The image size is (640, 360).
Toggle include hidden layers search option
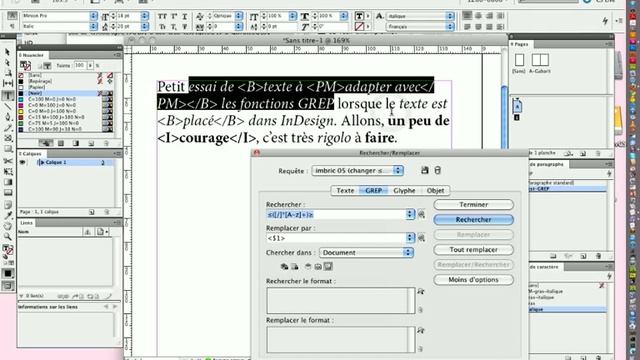tap(308, 267)
